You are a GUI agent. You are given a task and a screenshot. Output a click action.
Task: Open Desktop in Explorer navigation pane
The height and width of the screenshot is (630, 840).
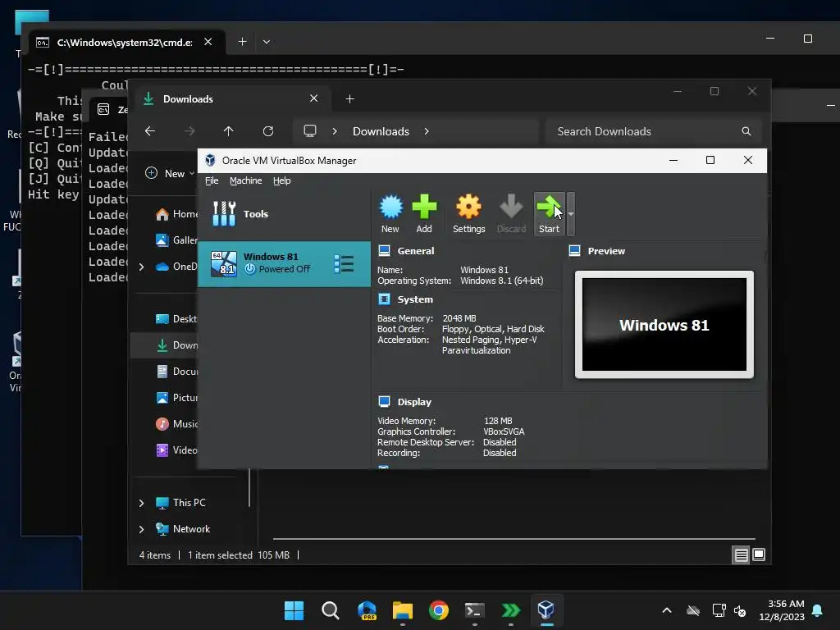point(177,319)
